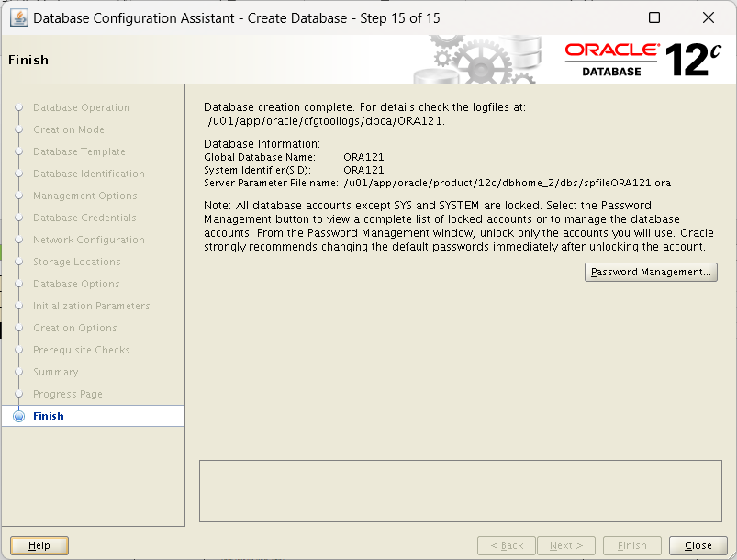Click the logfile path /u01/app/oracle/cfgtoollogs/dbca/ORA121
The image size is (737, 560).
point(326,121)
